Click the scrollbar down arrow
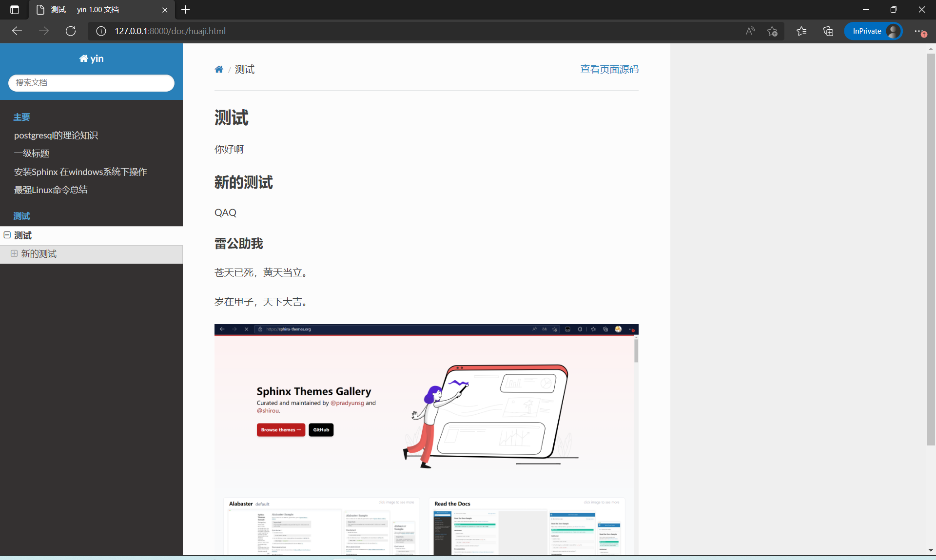The width and height of the screenshot is (936, 560). click(x=931, y=550)
